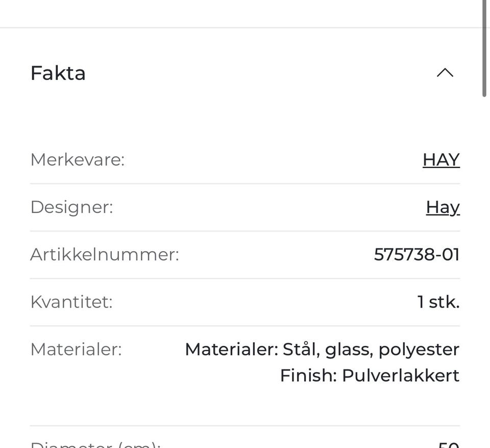Click the partially visible diameter value 50

point(449,444)
